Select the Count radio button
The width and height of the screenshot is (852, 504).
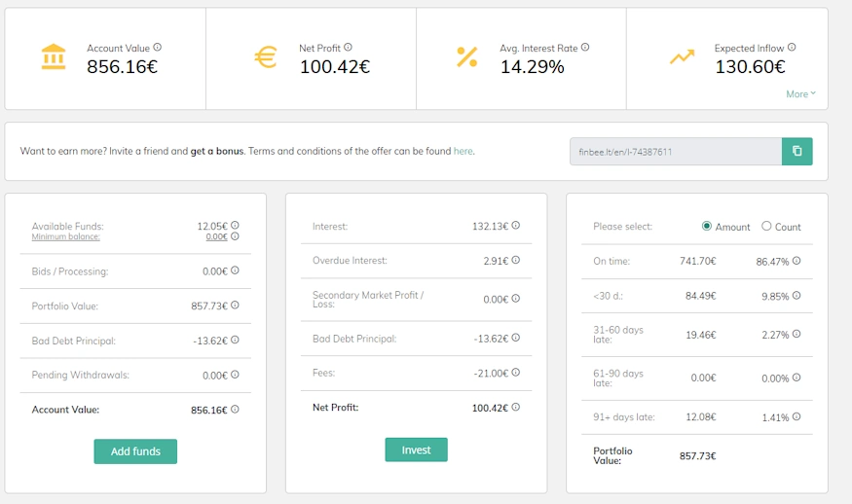766,226
